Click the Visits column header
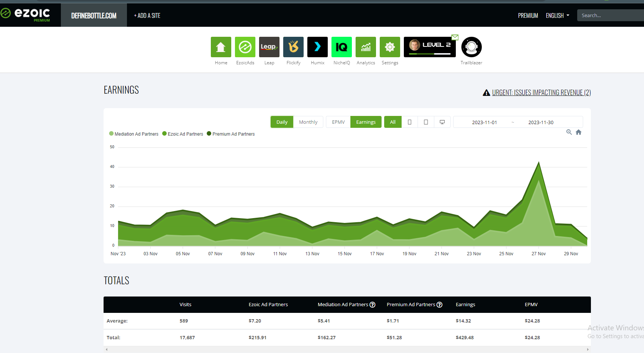The height and width of the screenshot is (353, 644). [186, 305]
